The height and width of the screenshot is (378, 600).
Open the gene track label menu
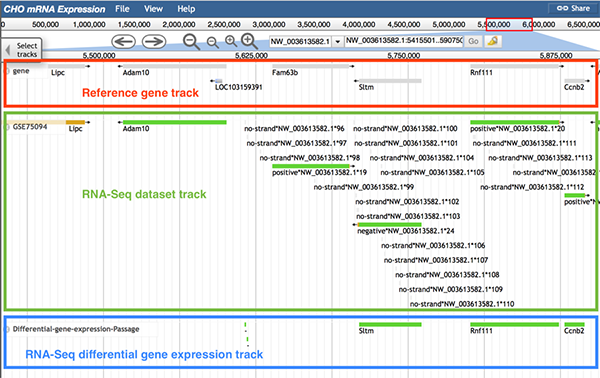pyautogui.click(x=21, y=71)
